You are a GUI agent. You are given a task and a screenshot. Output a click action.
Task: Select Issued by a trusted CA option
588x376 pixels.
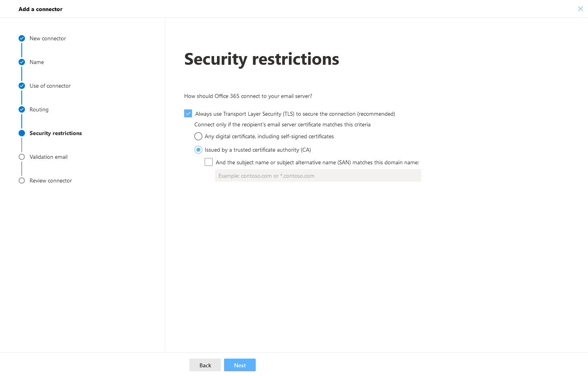coord(198,150)
